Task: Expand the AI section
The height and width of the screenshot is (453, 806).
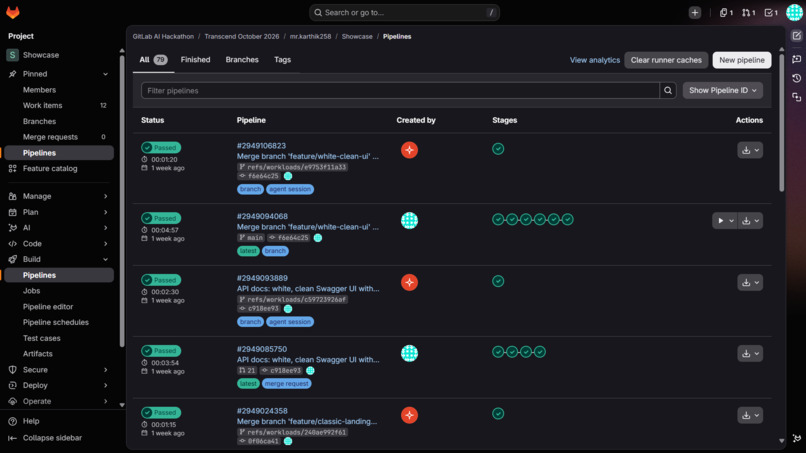Action: click(59, 228)
